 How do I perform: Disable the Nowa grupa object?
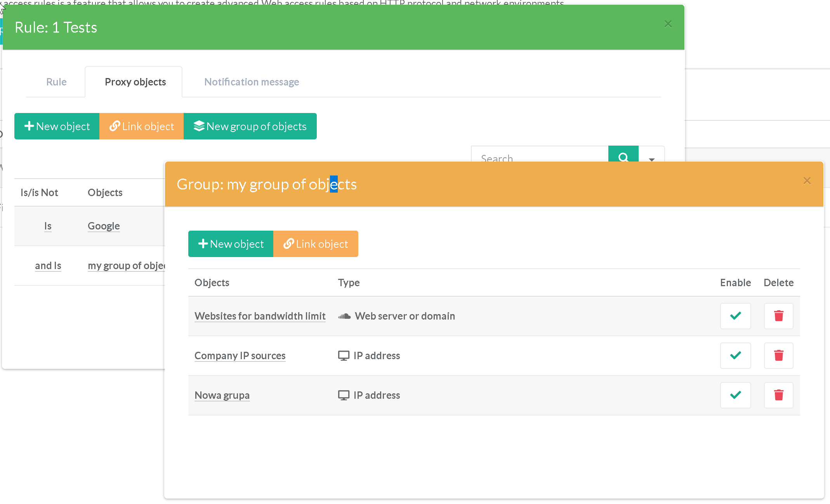coord(735,395)
